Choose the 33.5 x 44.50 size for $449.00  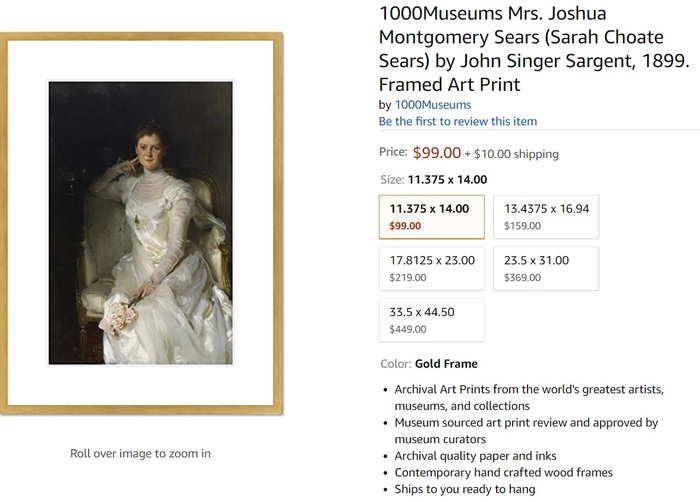(x=431, y=320)
